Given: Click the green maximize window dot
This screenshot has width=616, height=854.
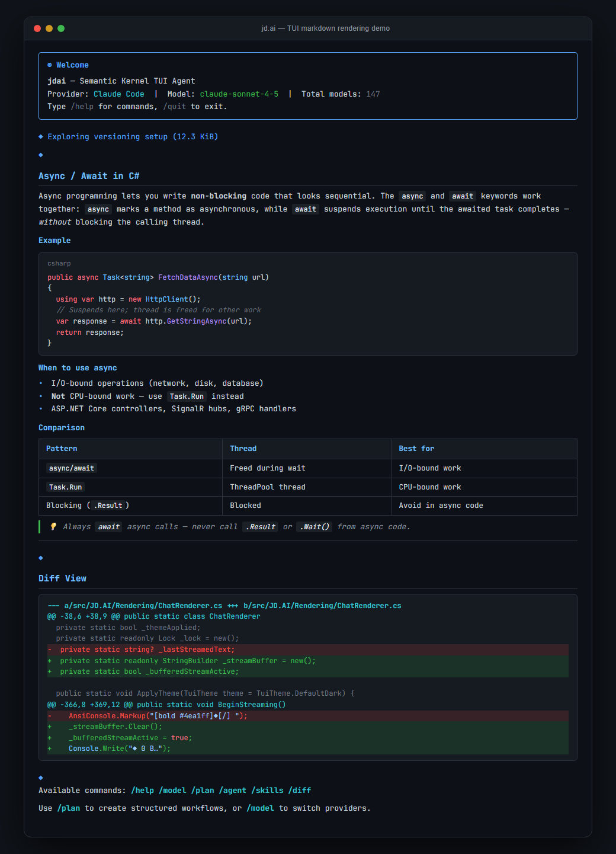Looking at the screenshot, I should [x=61, y=28].
